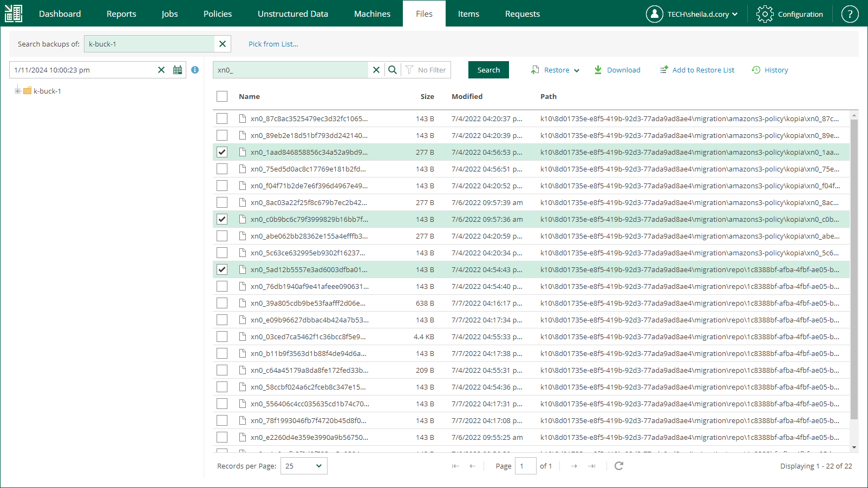Click Download in the toolbar
Viewport: 868px width, 488px height.
(x=617, y=70)
